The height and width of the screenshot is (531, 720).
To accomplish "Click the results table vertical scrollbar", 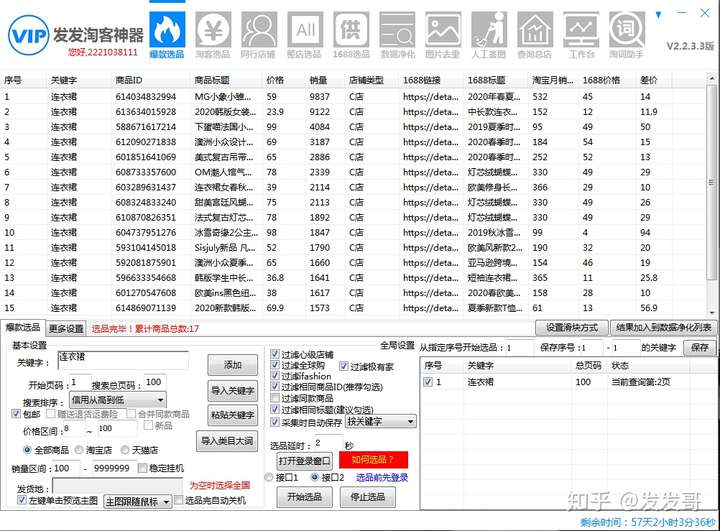I will pos(712,184).
